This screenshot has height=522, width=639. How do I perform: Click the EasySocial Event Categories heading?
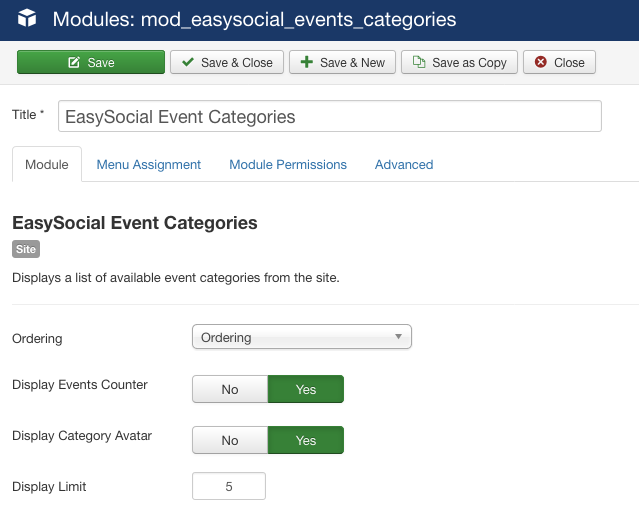135,223
